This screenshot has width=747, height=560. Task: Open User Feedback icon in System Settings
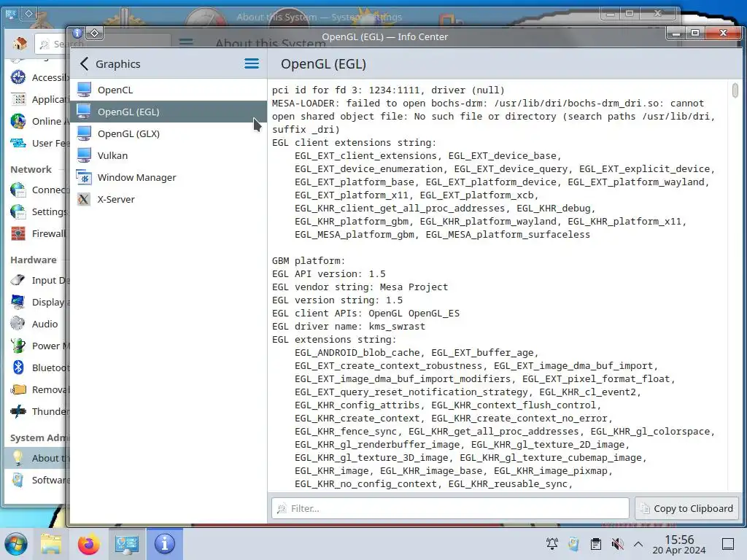coord(18,143)
